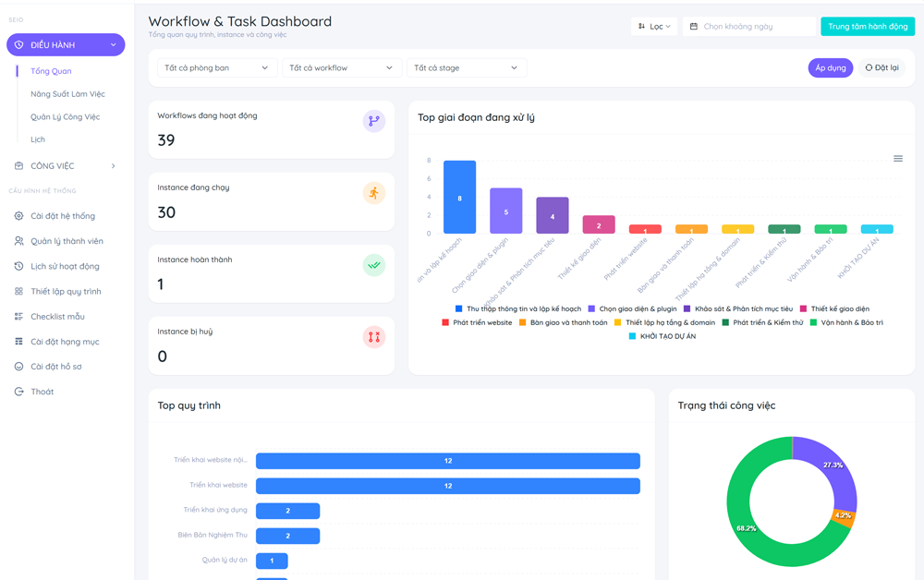This screenshot has width=924, height=580.
Task: Click the pink bar with value 2
Action: (x=599, y=225)
